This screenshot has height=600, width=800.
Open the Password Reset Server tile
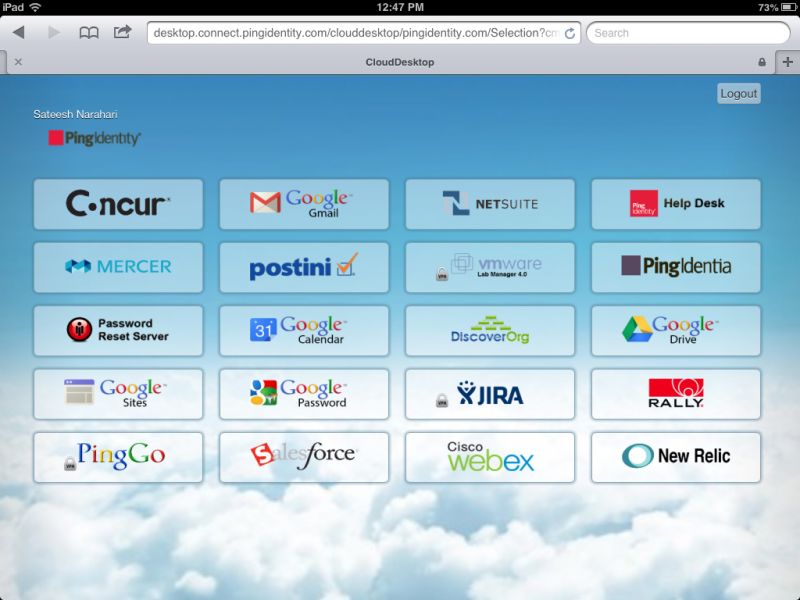[118, 331]
